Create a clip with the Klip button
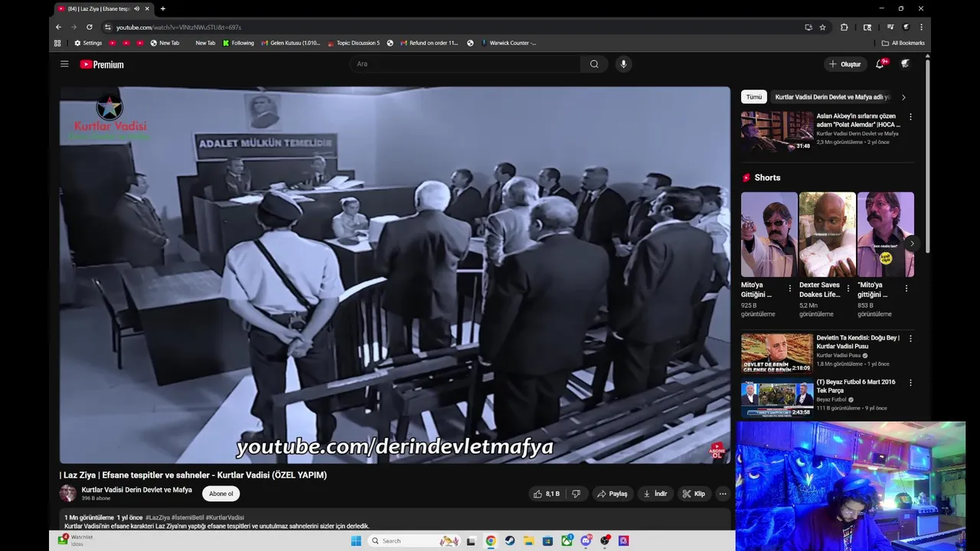 tap(694, 494)
